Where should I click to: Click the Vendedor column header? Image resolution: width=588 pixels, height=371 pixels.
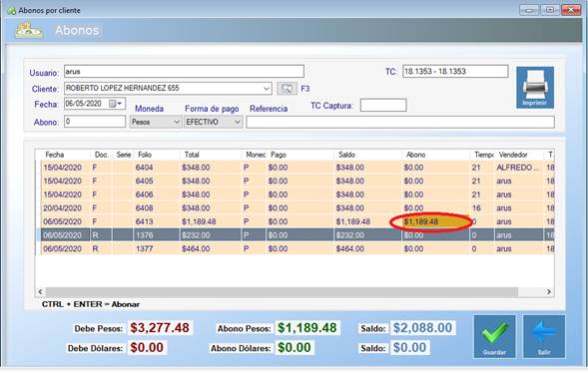pos(513,155)
